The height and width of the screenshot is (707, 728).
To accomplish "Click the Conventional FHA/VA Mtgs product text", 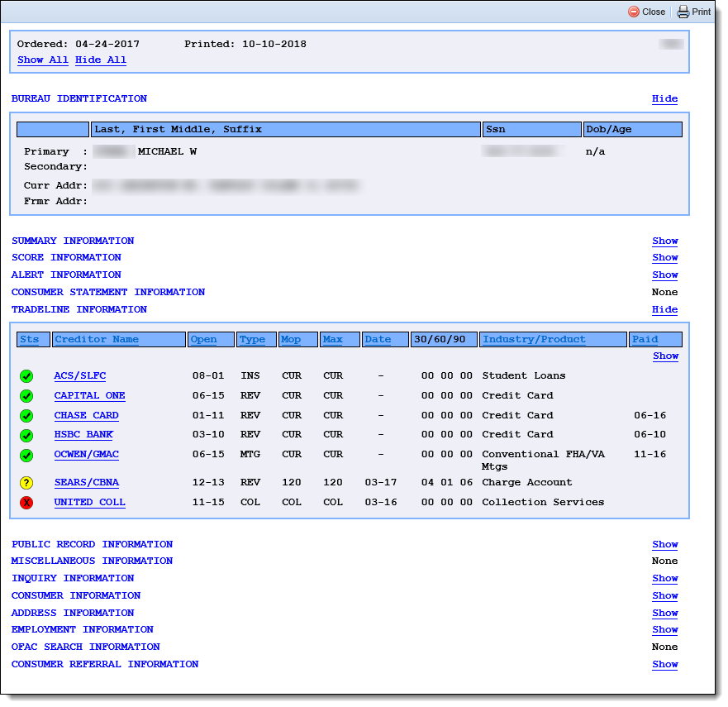I will (543, 460).
